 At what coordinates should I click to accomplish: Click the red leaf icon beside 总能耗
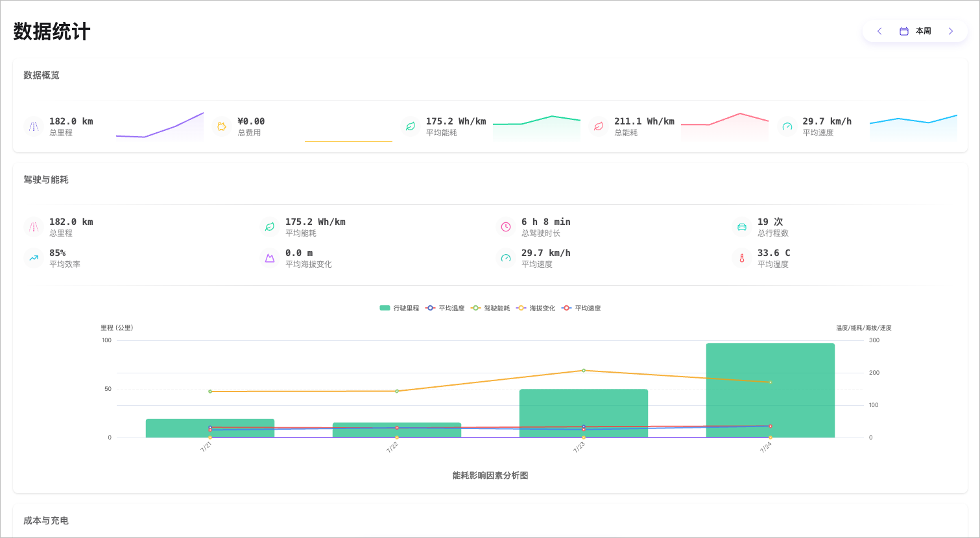pyautogui.click(x=598, y=126)
